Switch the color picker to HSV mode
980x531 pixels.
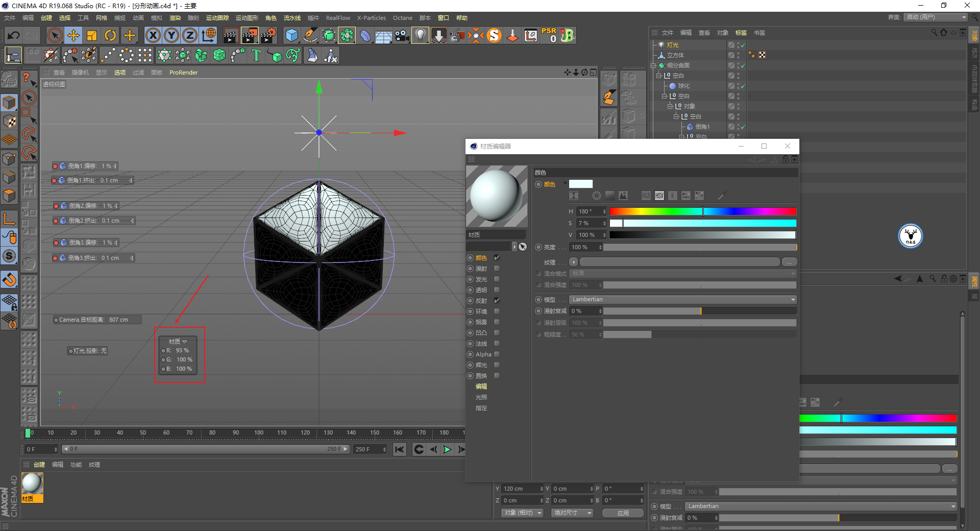(x=659, y=196)
